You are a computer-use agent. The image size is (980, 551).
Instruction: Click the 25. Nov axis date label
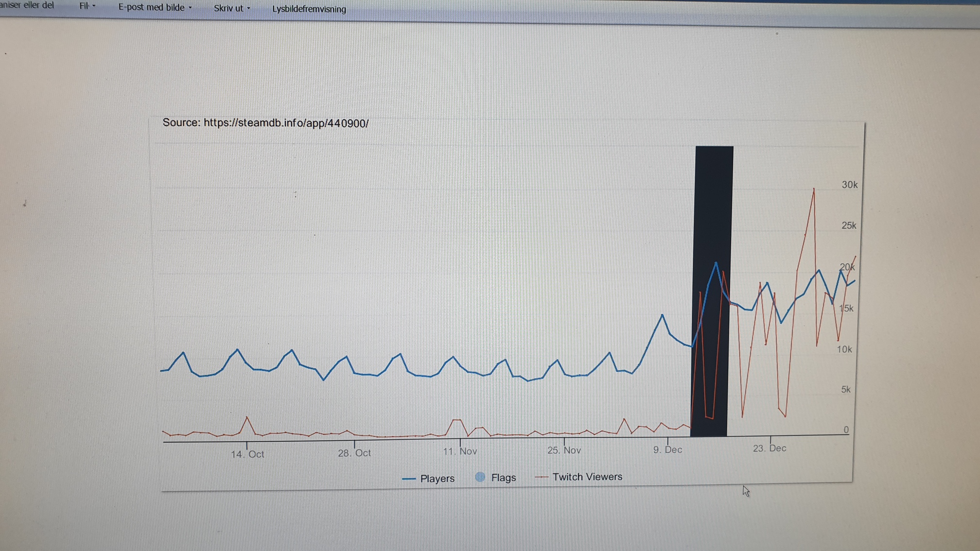pos(564,450)
